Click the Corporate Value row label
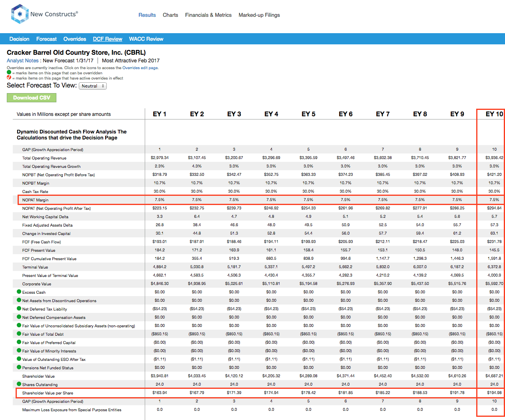 tap(37, 284)
